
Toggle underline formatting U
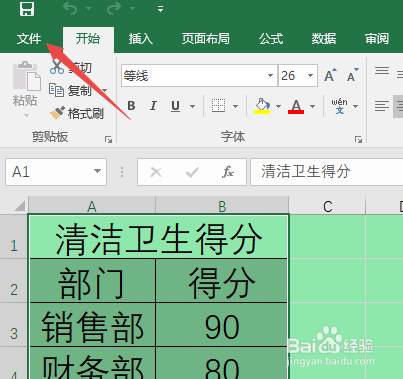pos(175,106)
